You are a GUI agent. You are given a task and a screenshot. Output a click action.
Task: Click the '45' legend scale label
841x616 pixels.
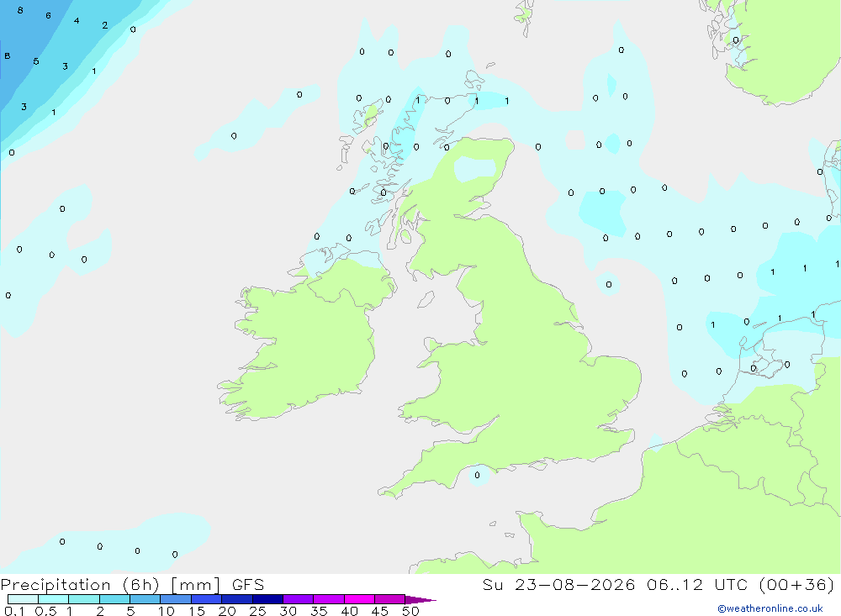[x=380, y=611]
